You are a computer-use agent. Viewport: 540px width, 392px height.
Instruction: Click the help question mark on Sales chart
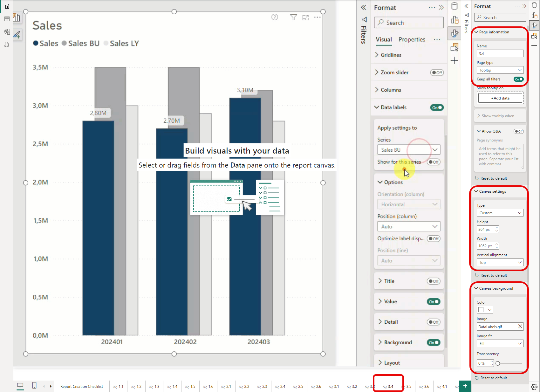[275, 17]
